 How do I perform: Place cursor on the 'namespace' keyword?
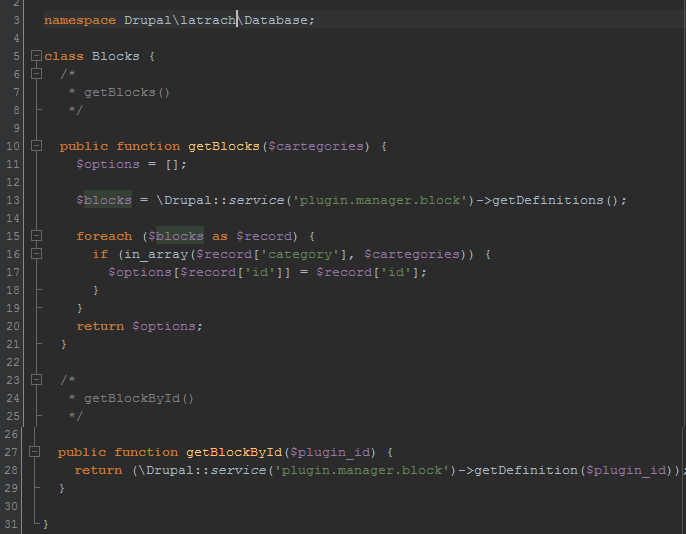tap(80, 20)
